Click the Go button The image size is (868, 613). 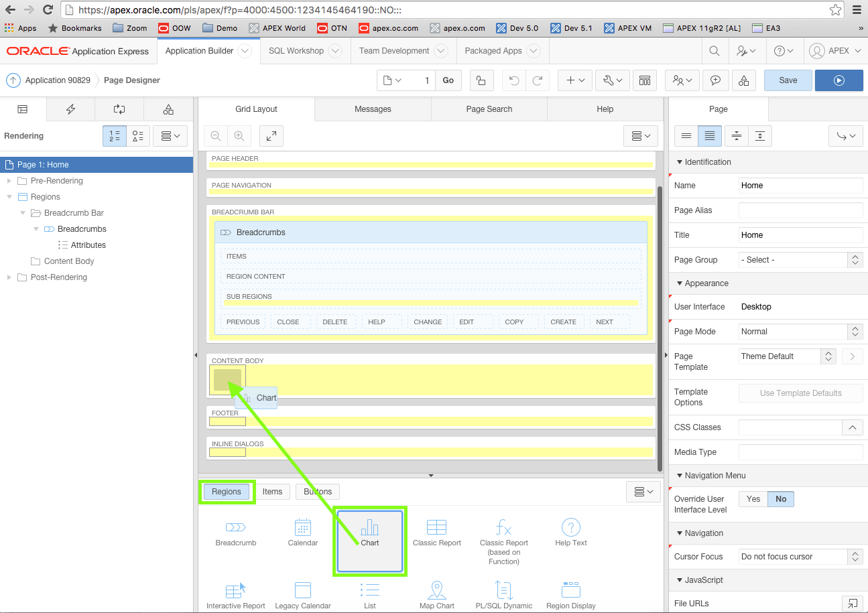[448, 80]
